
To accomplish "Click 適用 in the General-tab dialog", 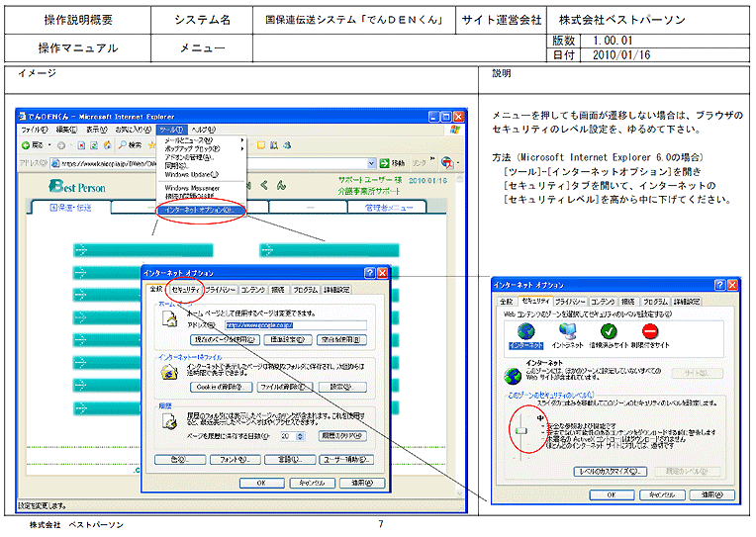I will 361,483.
